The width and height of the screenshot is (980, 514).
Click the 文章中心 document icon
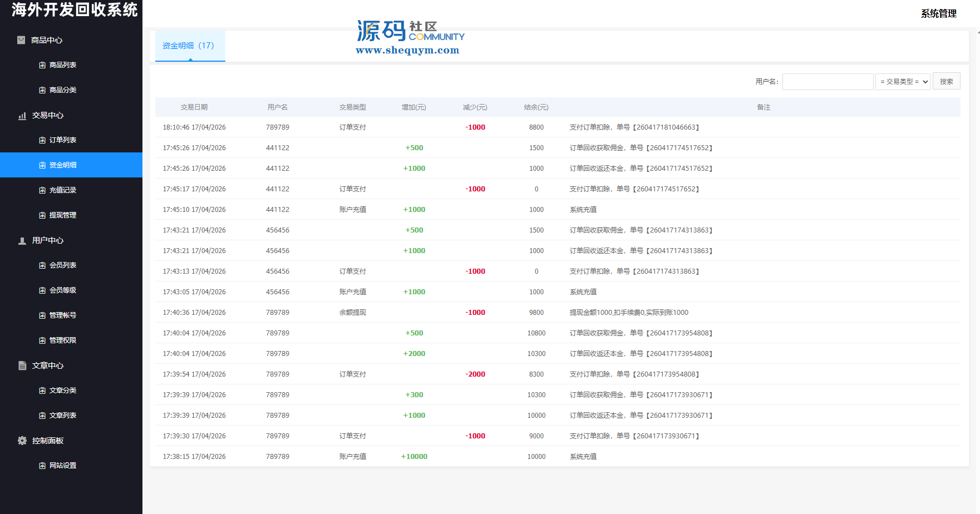point(22,365)
